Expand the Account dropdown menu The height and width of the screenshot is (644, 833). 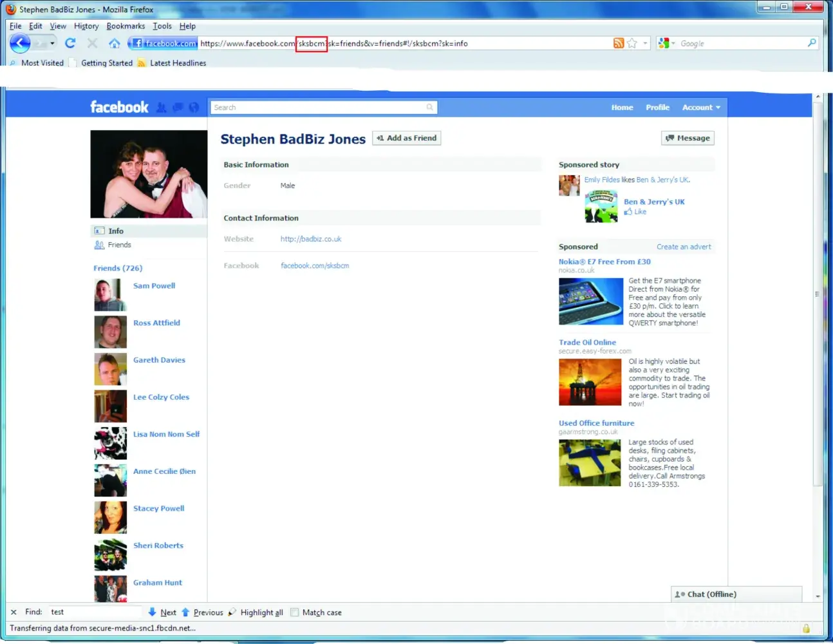coord(701,108)
